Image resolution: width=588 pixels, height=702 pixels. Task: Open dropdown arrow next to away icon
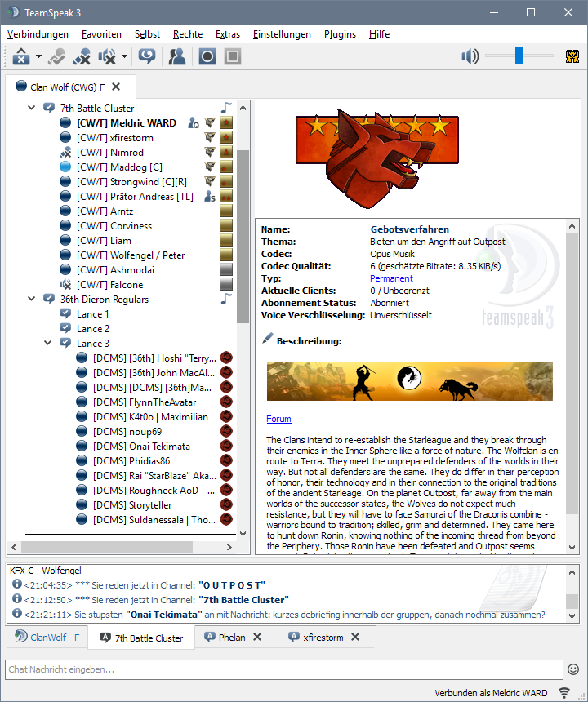38,57
